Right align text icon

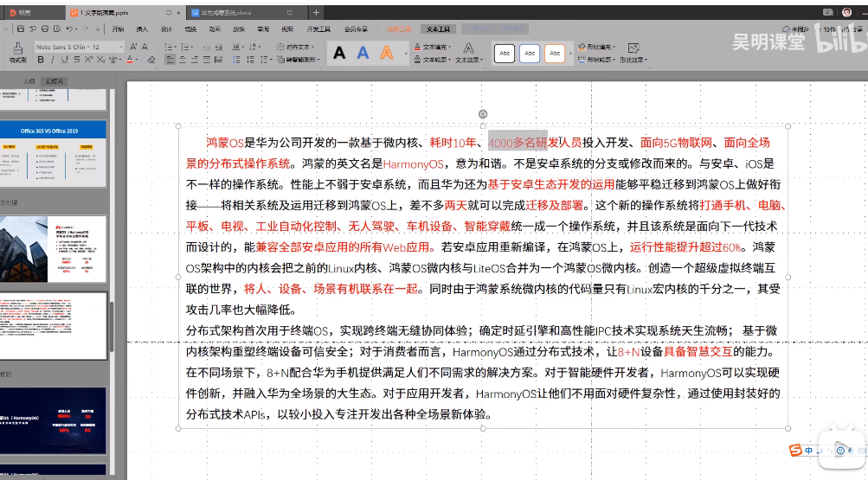coord(195,60)
